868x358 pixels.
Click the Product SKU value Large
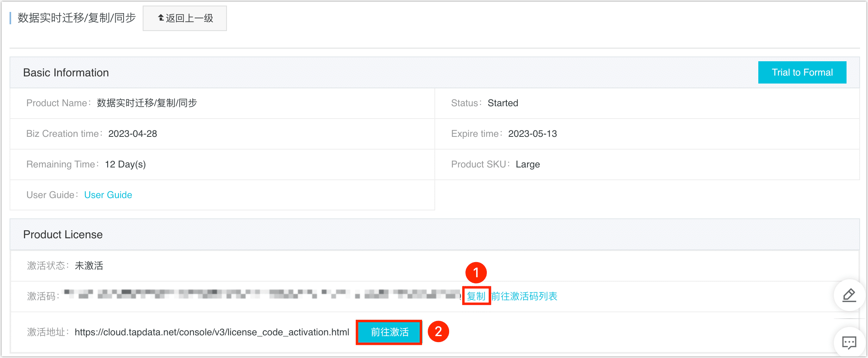(x=528, y=164)
